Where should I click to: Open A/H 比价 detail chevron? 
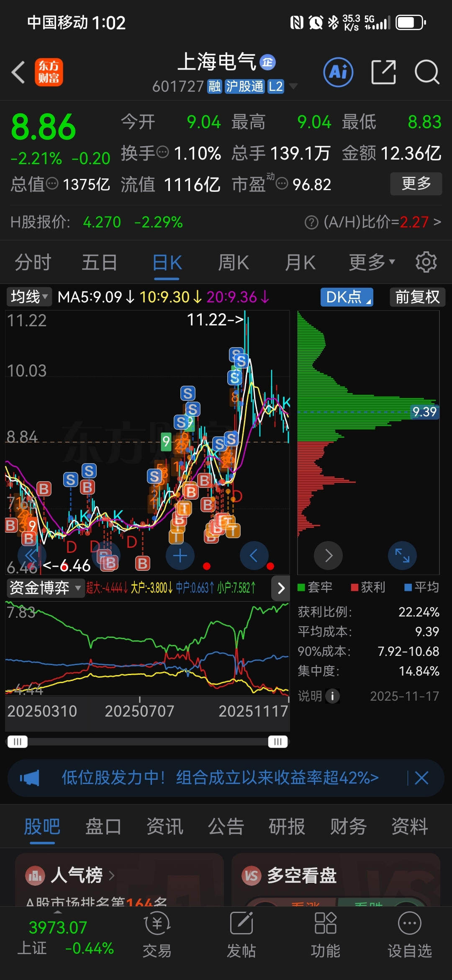pyautogui.click(x=437, y=222)
